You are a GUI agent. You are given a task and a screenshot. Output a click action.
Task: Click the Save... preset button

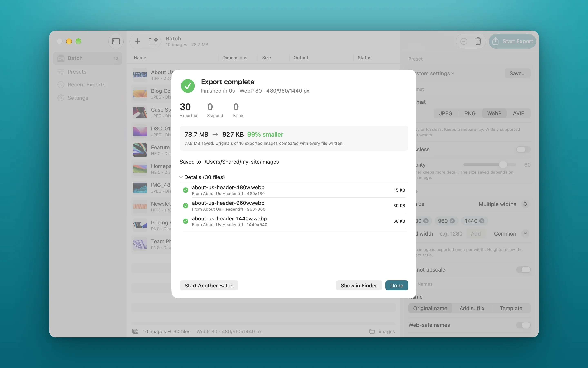[518, 74]
